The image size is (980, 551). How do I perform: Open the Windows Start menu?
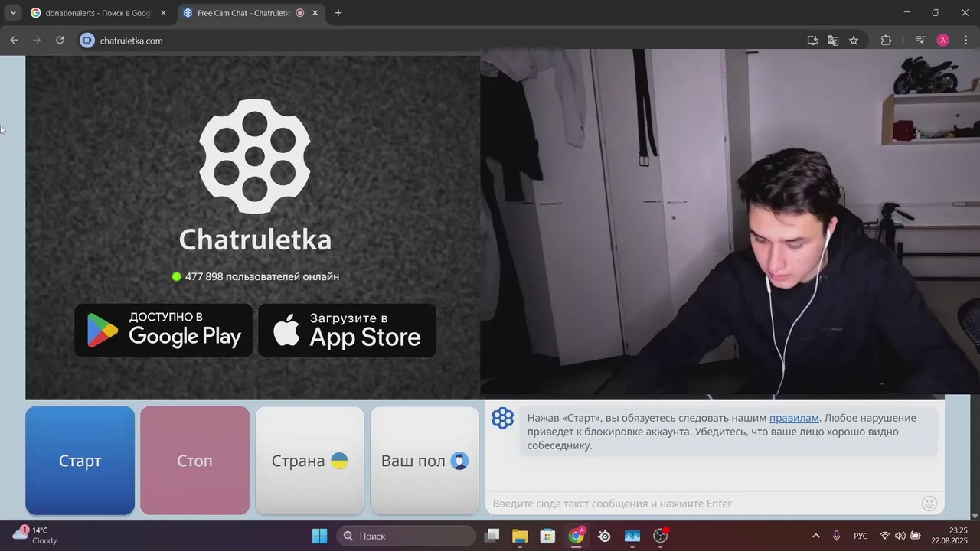(320, 536)
